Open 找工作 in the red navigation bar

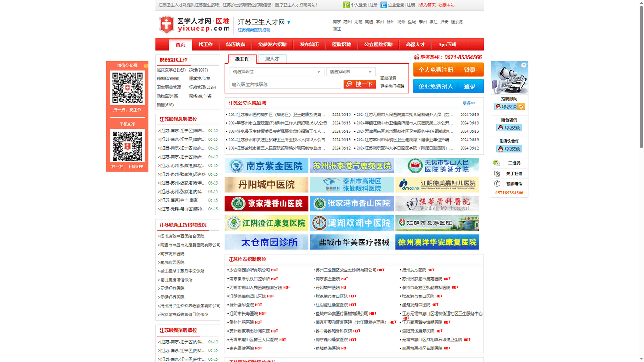point(206,45)
